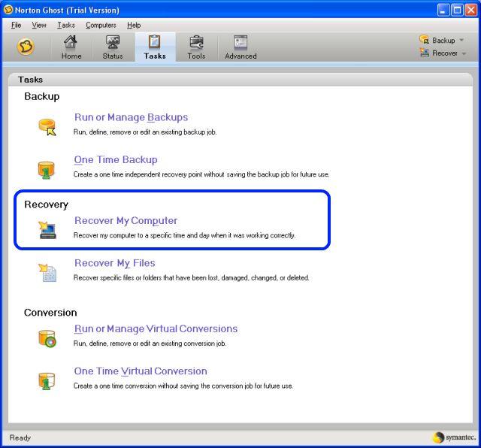Open the View menu
The height and width of the screenshot is (448, 481).
point(39,25)
